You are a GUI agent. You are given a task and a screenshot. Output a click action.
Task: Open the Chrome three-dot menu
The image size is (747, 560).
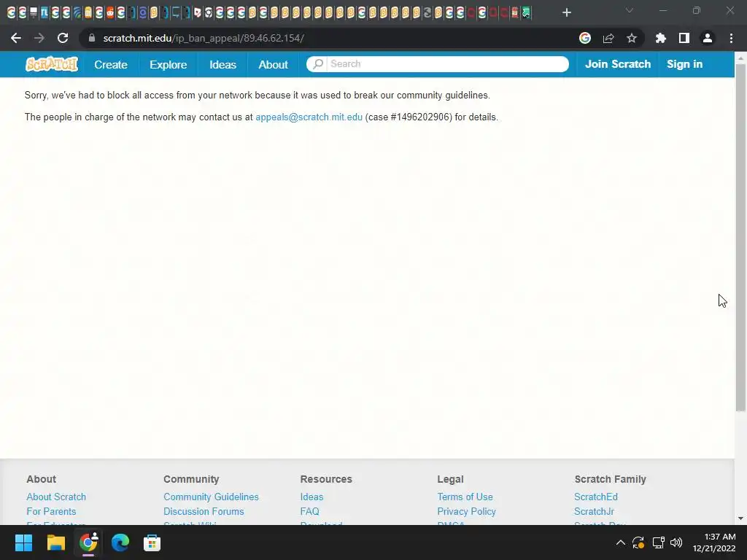pos(731,38)
